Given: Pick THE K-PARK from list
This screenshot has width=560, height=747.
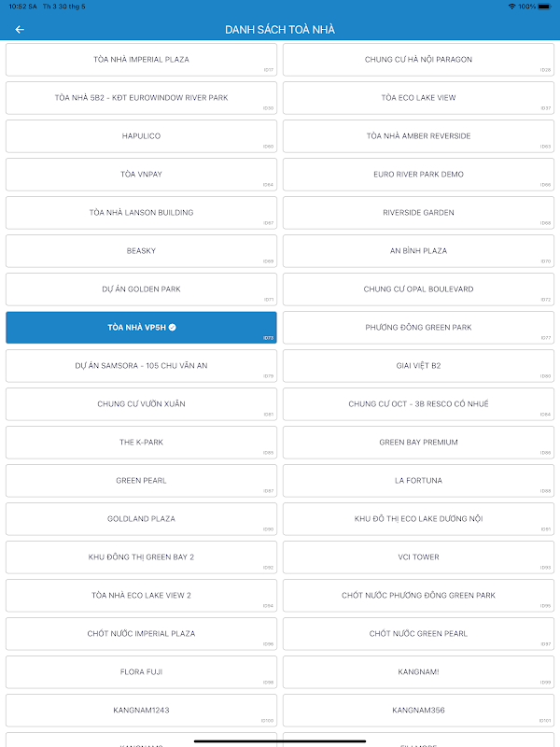Looking at the screenshot, I should [x=141, y=443].
